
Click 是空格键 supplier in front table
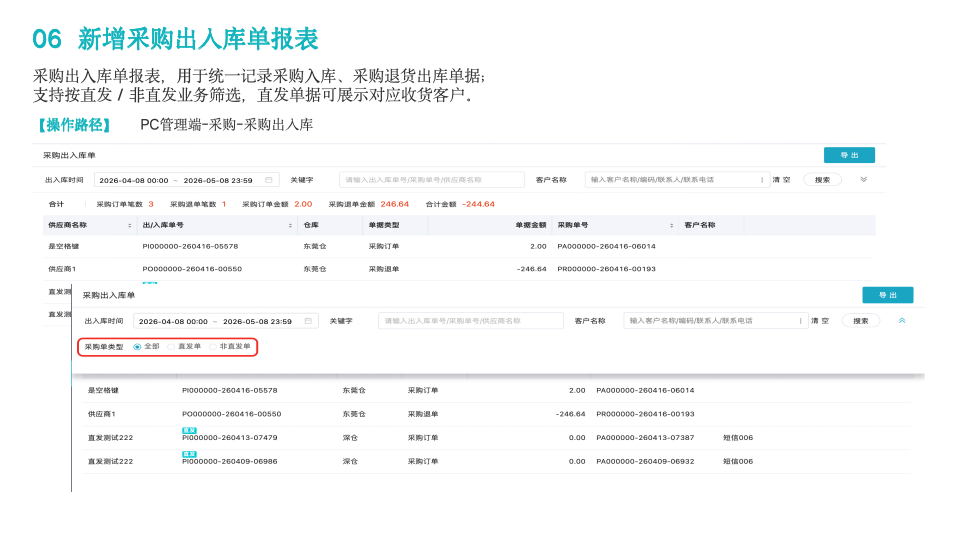(103, 390)
